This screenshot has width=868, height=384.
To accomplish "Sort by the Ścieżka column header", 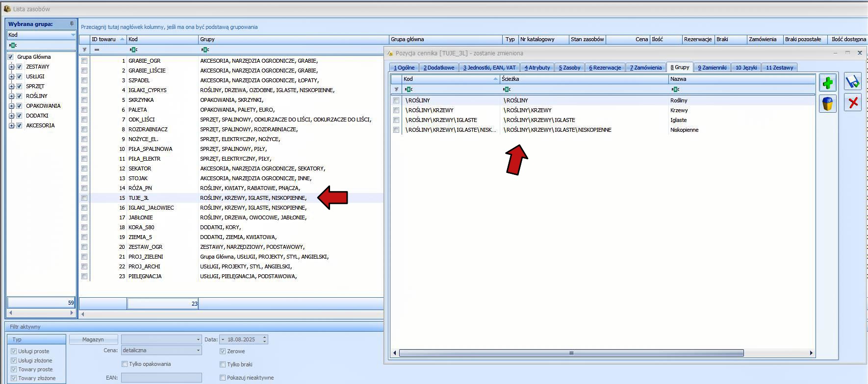I will point(584,79).
